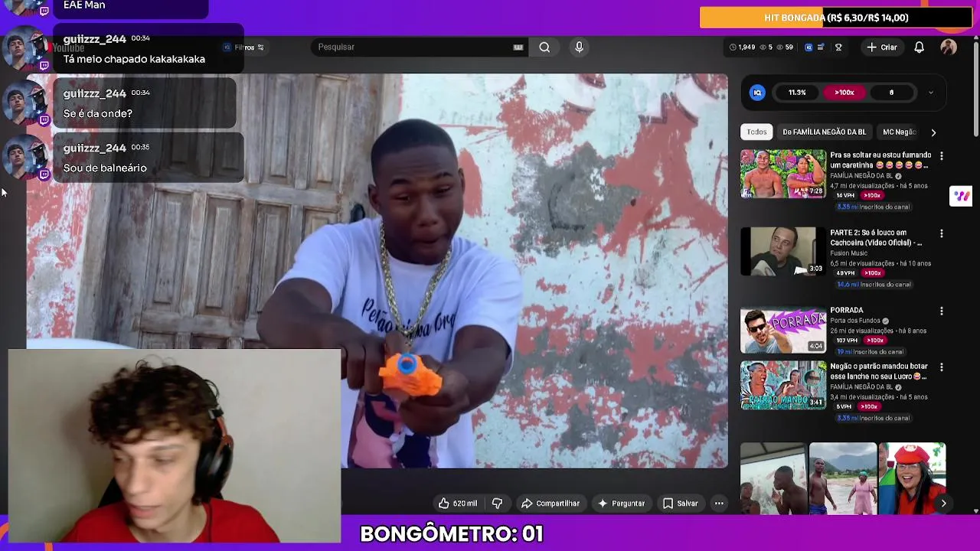
Task: Click the HIT BONGADA donation progress bar
Action: [x=835, y=18]
